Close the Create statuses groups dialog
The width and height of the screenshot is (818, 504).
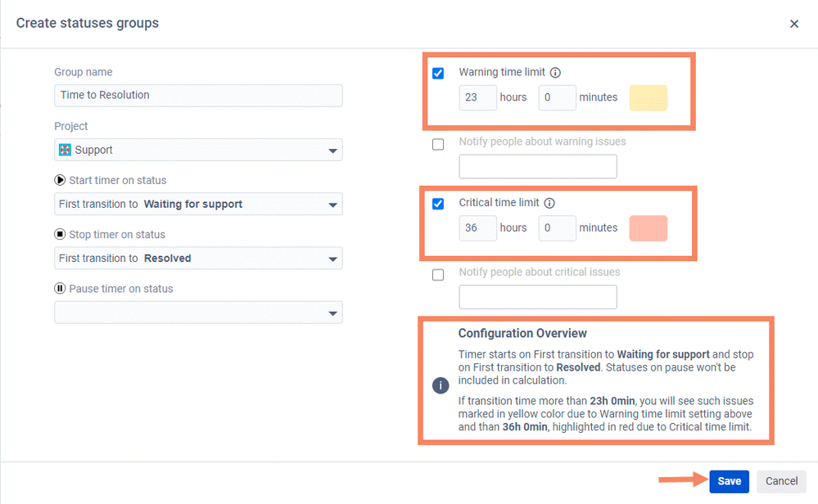tap(793, 24)
